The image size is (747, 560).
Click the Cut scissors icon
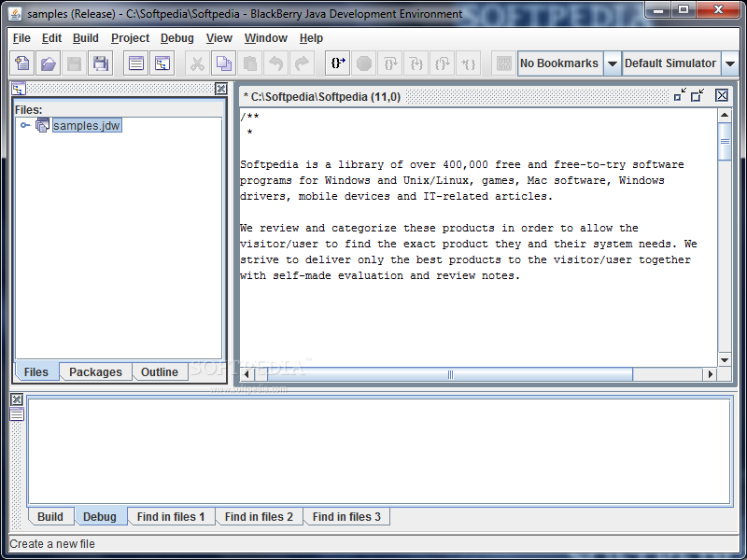197,63
